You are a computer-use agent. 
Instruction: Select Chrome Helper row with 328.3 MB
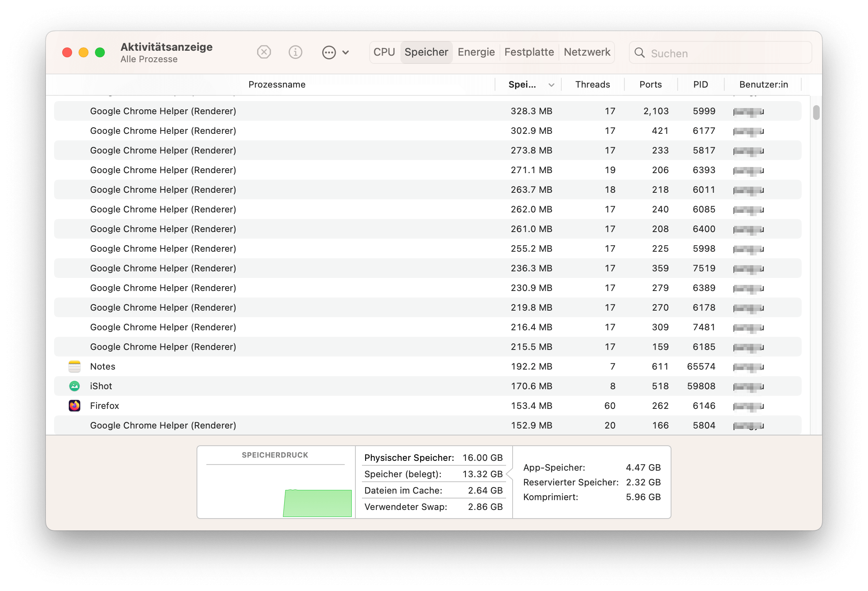point(427,111)
